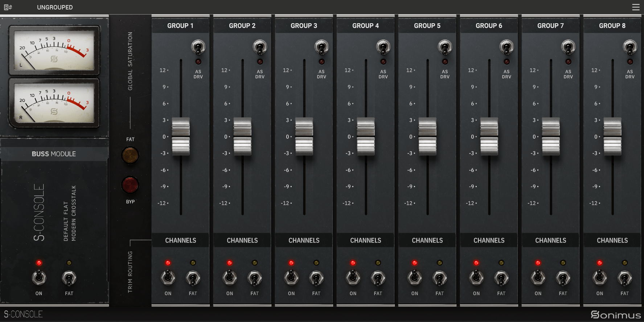Flip Group 2 FAT switch
Viewport: 644px width, 322px height.
(x=255, y=278)
